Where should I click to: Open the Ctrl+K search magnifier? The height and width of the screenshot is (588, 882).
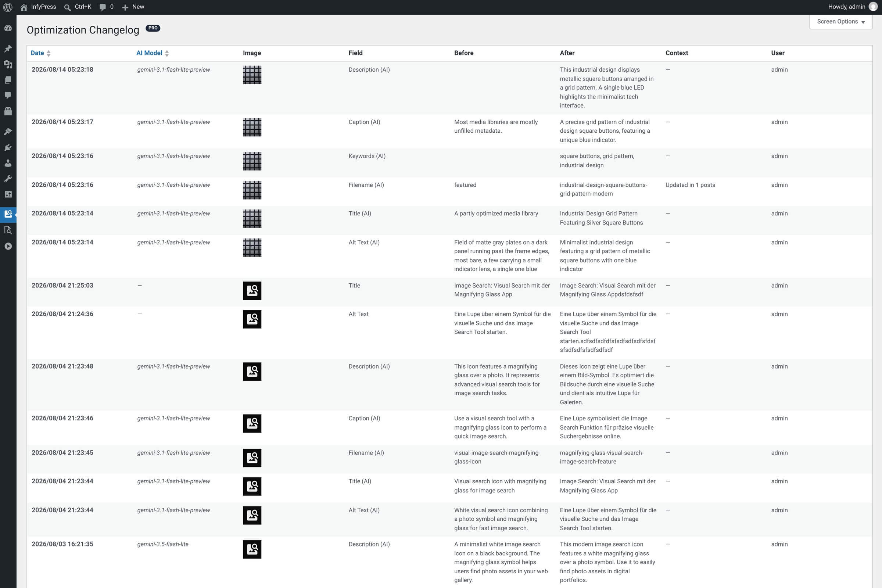coord(68,7)
